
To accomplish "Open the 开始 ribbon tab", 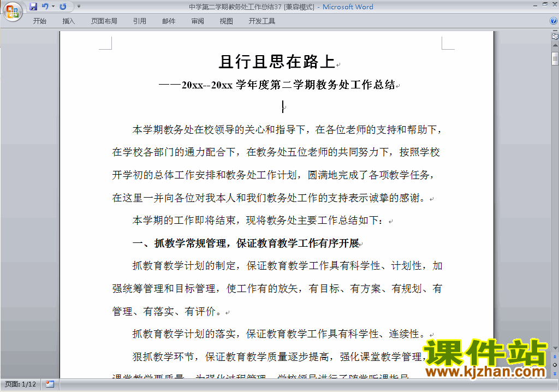I will 39,21.
